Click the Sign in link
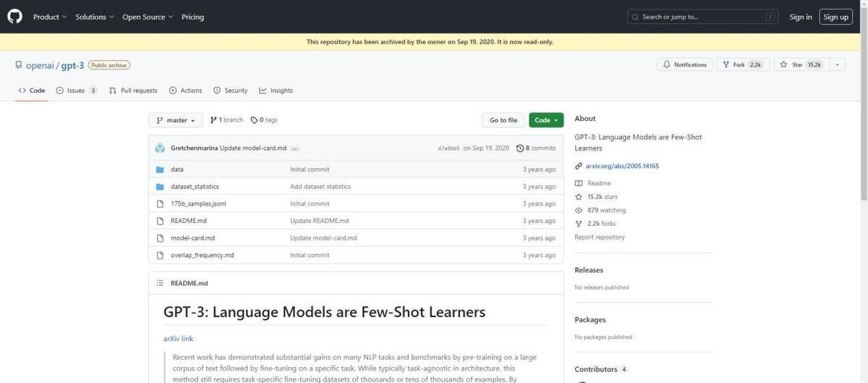This screenshot has height=383, width=868. coord(801,17)
